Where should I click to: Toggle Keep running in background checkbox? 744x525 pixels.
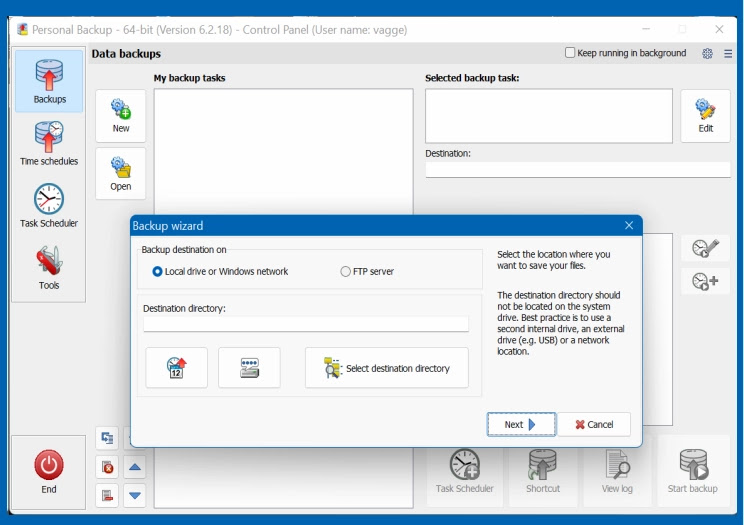570,53
